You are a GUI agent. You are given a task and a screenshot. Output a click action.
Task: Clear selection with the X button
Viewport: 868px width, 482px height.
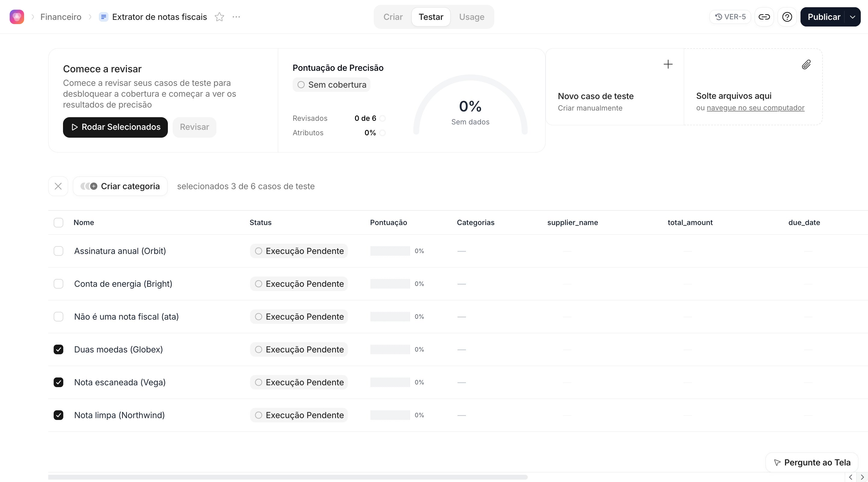(58, 186)
